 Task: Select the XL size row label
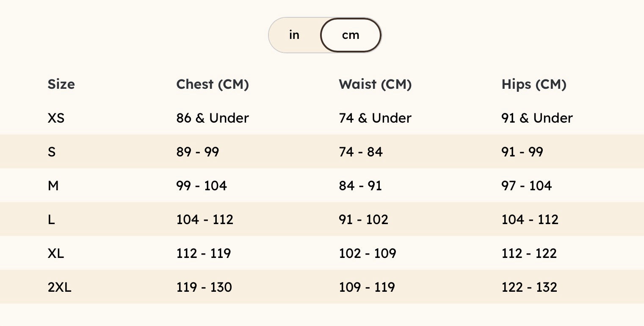pyautogui.click(x=55, y=253)
